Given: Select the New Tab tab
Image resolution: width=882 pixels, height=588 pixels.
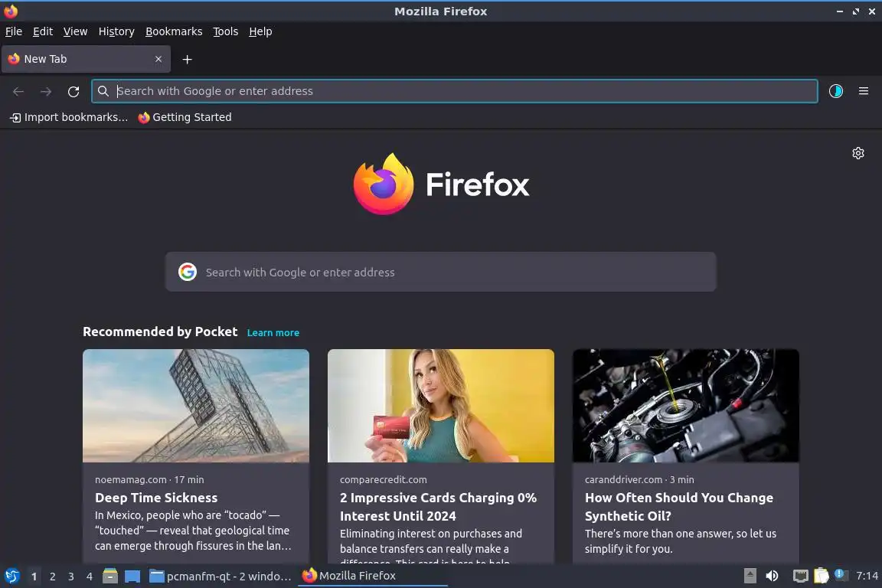Looking at the screenshot, I should (x=86, y=59).
